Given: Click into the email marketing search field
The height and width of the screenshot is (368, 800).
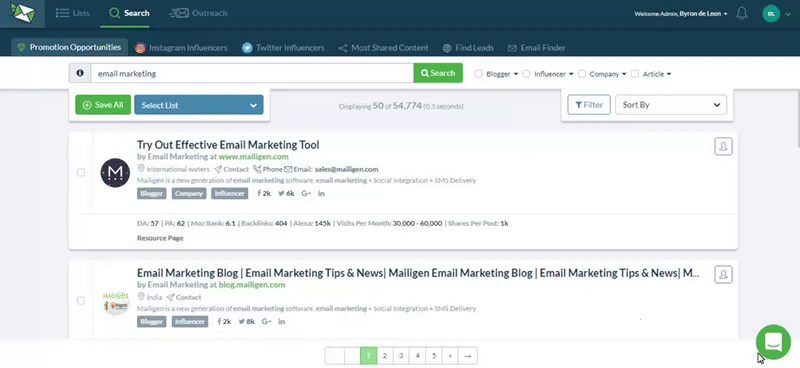Looking at the screenshot, I should (x=252, y=73).
